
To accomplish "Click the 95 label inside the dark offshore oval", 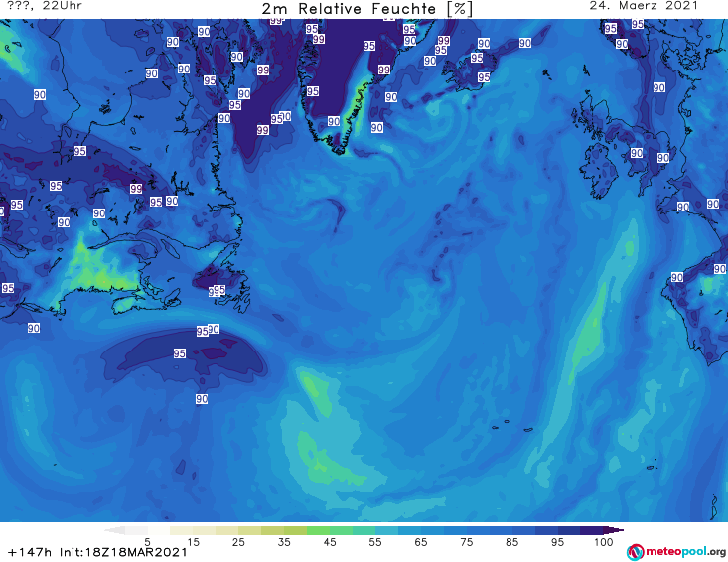I will (180, 353).
